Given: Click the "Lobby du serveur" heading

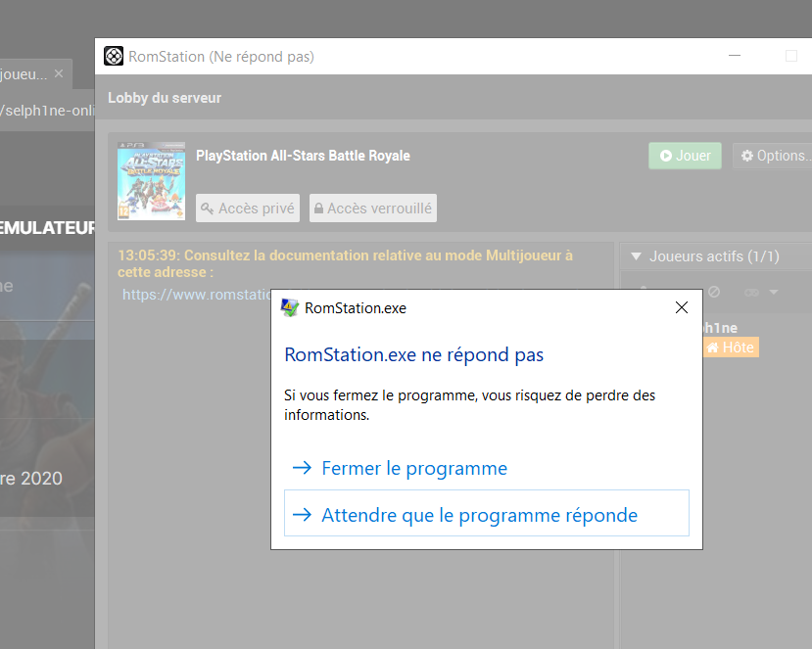Looking at the screenshot, I should 165,98.
